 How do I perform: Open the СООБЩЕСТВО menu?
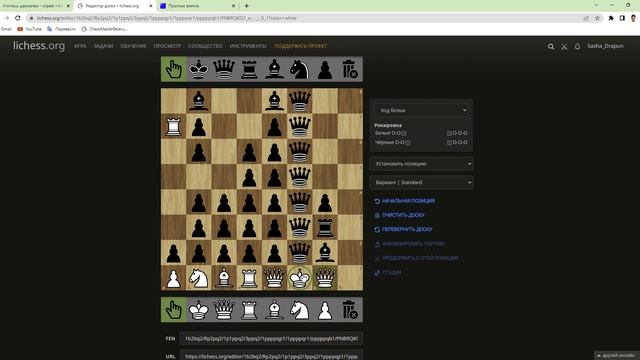205,46
